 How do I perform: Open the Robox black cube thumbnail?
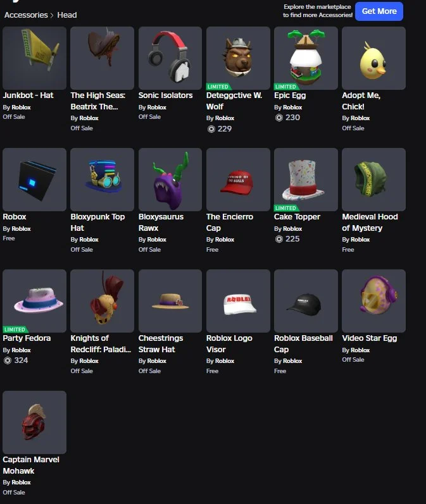pos(34,180)
